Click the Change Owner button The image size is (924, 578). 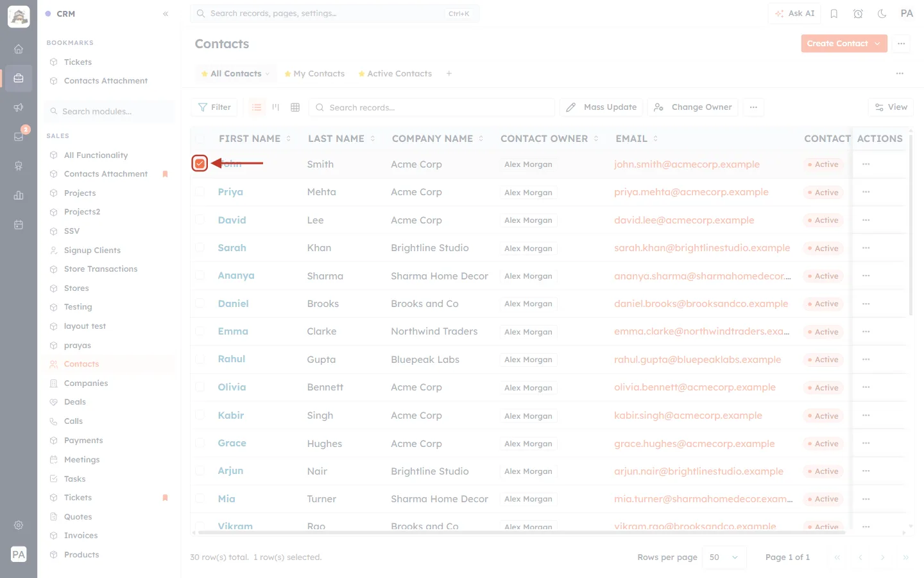[693, 107]
